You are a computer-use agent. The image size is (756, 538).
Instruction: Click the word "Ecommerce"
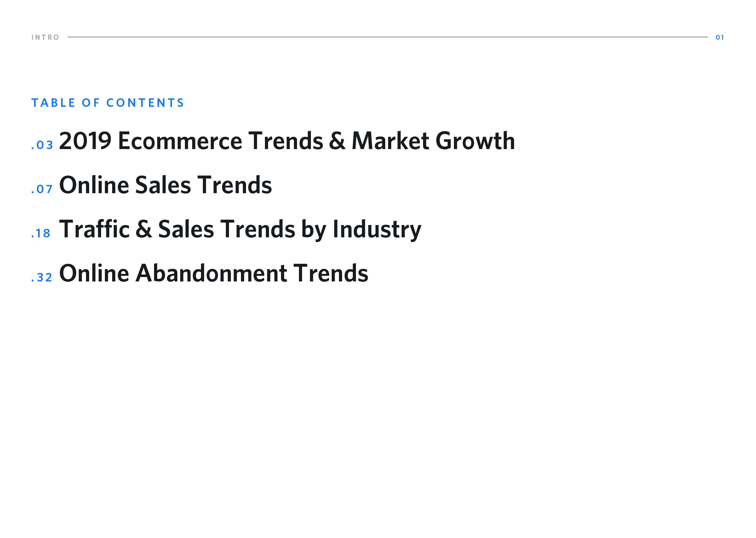coord(180,141)
